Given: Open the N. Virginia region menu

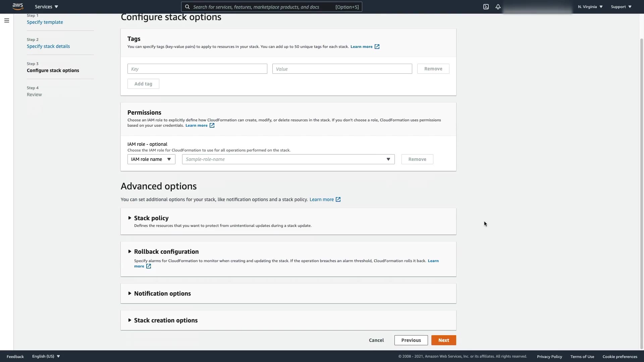Looking at the screenshot, I should click(590, 7).
